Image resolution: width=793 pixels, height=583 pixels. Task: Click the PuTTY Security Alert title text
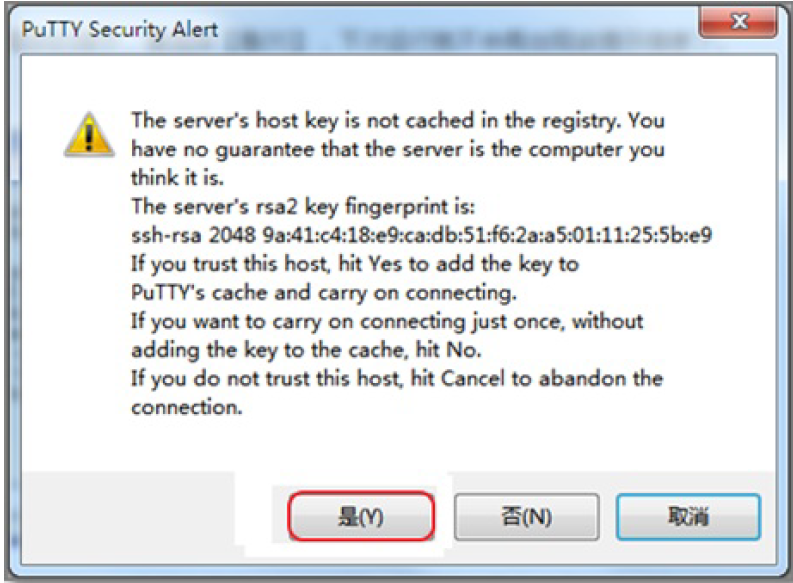click(120, 29)
